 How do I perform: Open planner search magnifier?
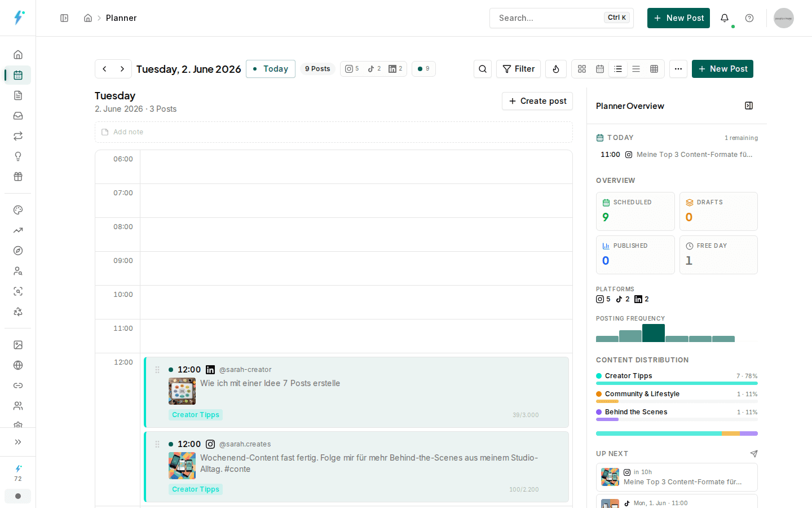tap(483, 69)
